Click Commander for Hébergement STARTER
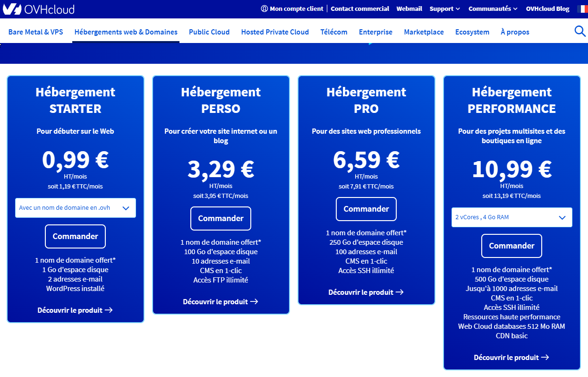588x377 pixels. (75, 237)
